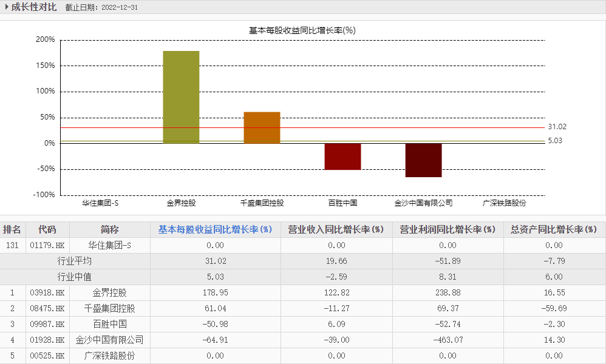The image size is (606, 364).
Task: Click the 200% y-axis label
Action: [46, 40]
